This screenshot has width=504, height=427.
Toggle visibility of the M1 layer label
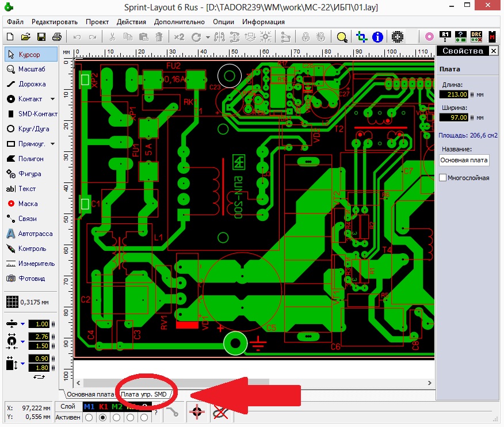pos(89,407)
